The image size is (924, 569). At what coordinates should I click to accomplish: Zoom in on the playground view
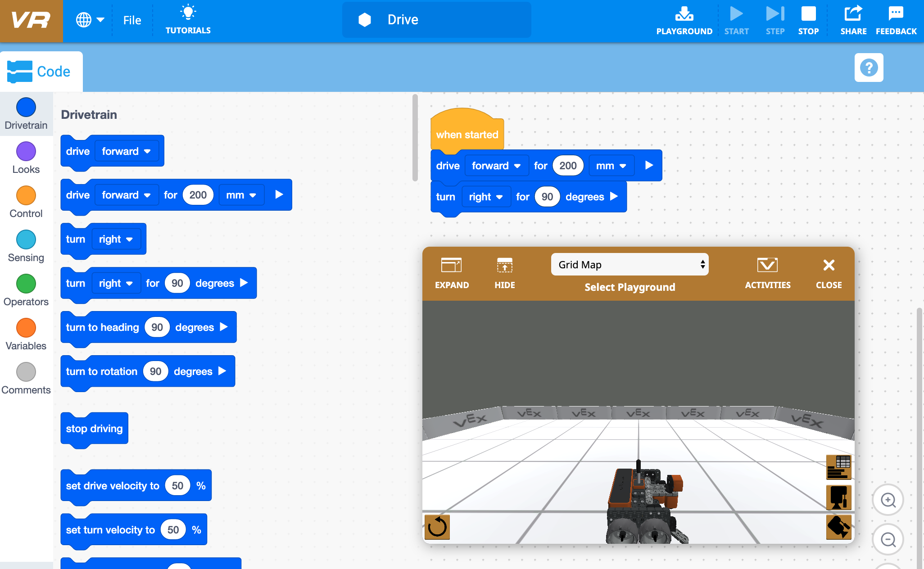point(888,500)
